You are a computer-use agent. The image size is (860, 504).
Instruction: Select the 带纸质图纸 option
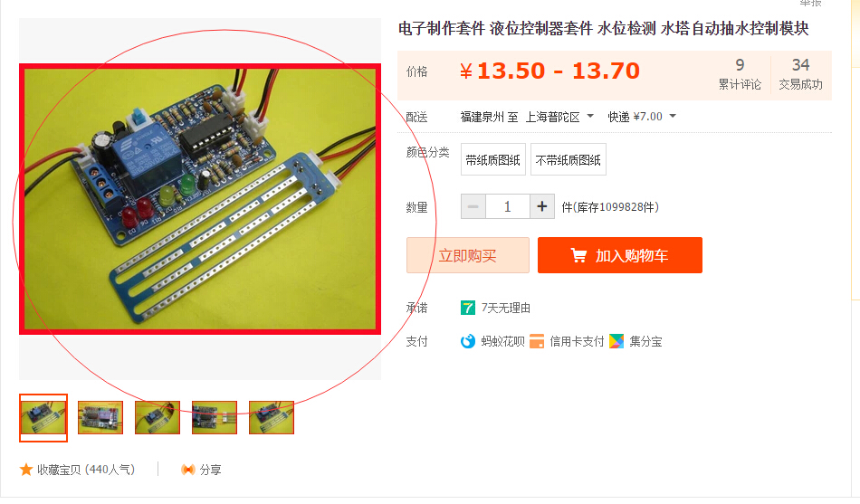point(493,159)
